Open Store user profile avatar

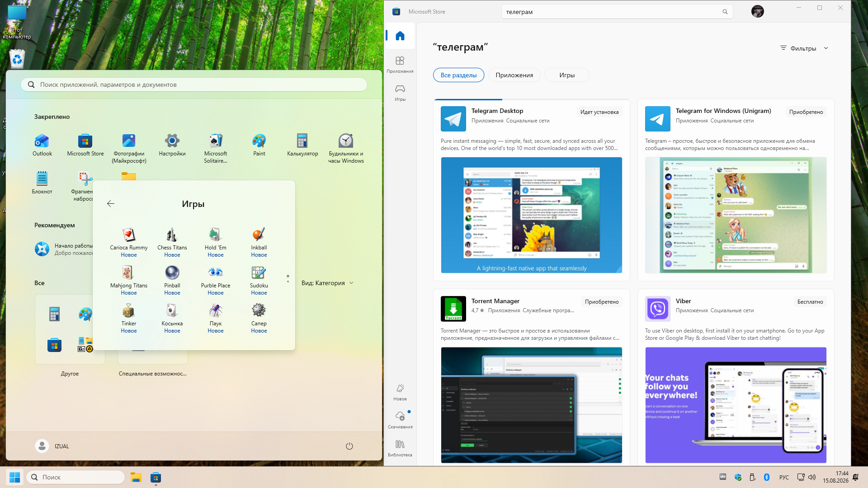coord(758,12)
